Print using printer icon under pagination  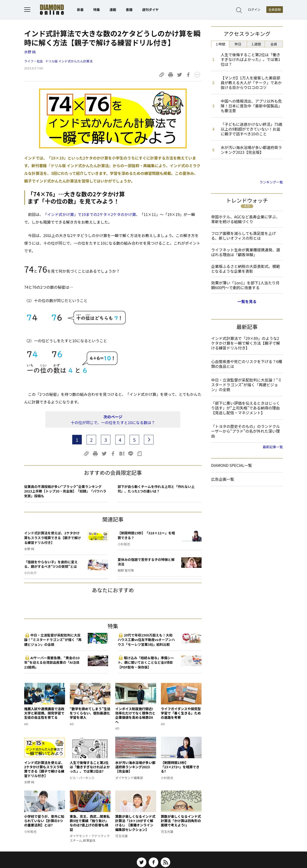coord(95,453)
